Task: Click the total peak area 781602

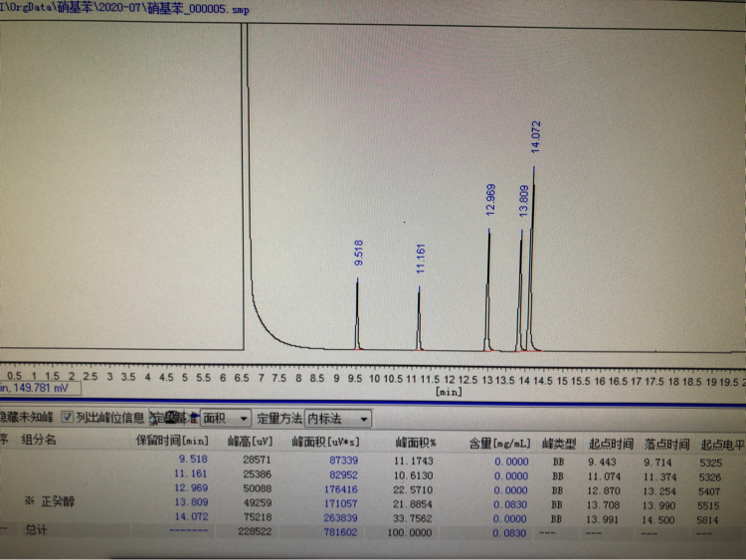Action: point(340,532)
